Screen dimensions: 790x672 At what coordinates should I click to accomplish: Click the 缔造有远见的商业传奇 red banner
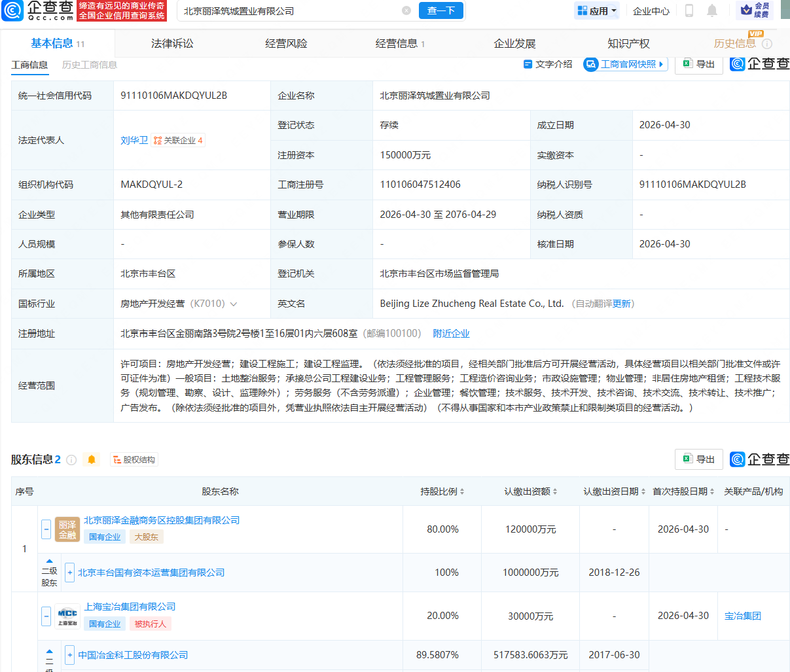click(x=122, y=10)
